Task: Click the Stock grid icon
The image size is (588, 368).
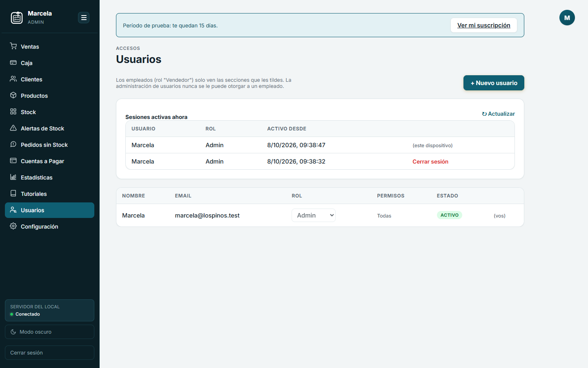Action: 13,112
